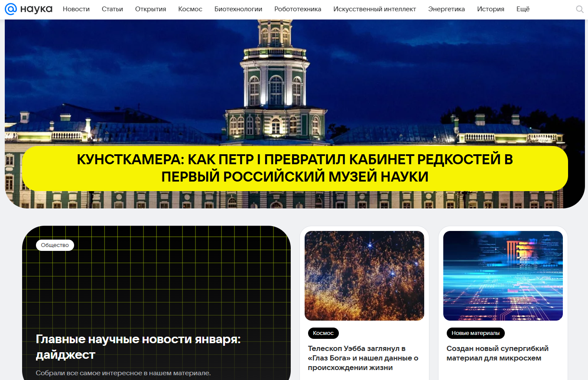Screen dimensions: 588x380
Task: Select Космос in the top navigation
Action: 190,9
